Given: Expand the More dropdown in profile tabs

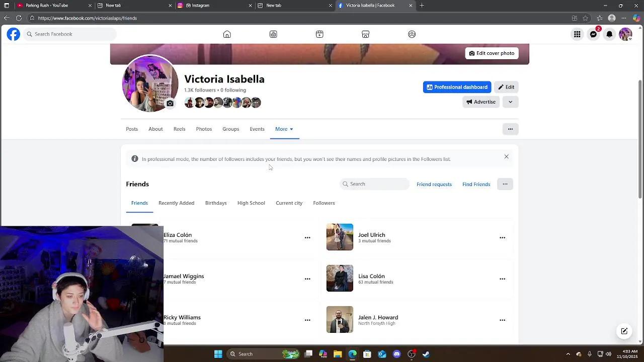Looking at the screenshot, I should pos(284,129).
